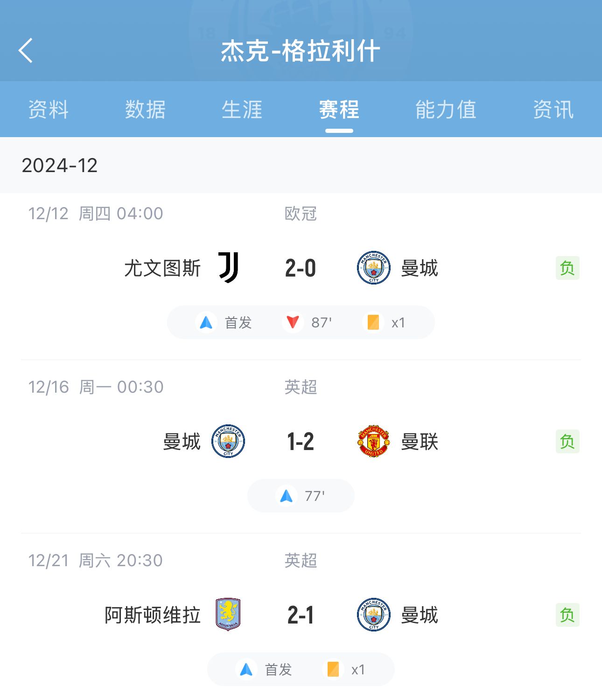Open the 资料 tab

tap(49, 110)
